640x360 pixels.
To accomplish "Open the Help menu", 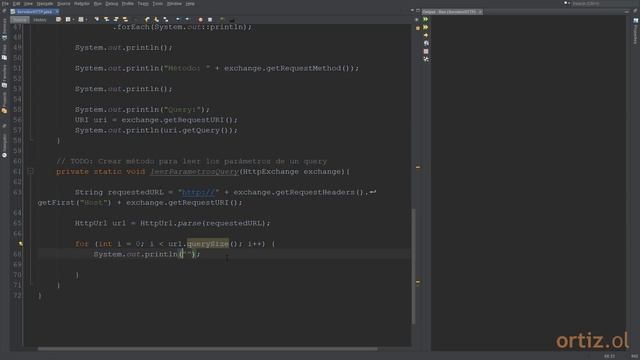I will coord(190,4).
